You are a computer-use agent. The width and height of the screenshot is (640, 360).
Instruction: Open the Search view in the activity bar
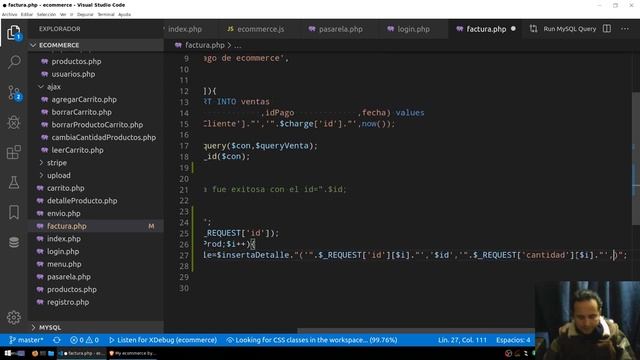[x=14, y=62]
